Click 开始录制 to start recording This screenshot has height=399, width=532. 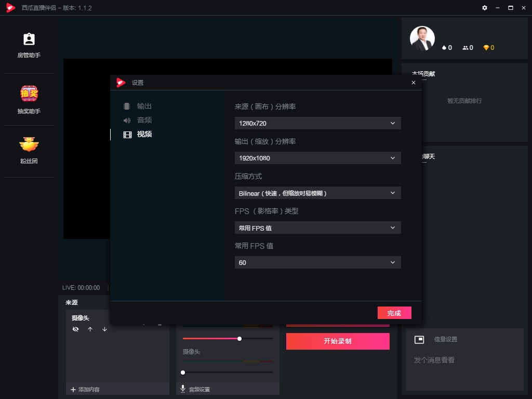pyautogui.click(x=338, y=341)
